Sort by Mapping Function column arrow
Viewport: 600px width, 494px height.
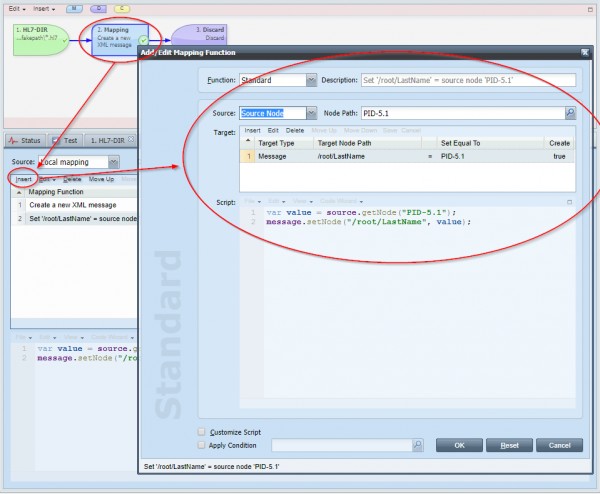[x=19, y=192]
